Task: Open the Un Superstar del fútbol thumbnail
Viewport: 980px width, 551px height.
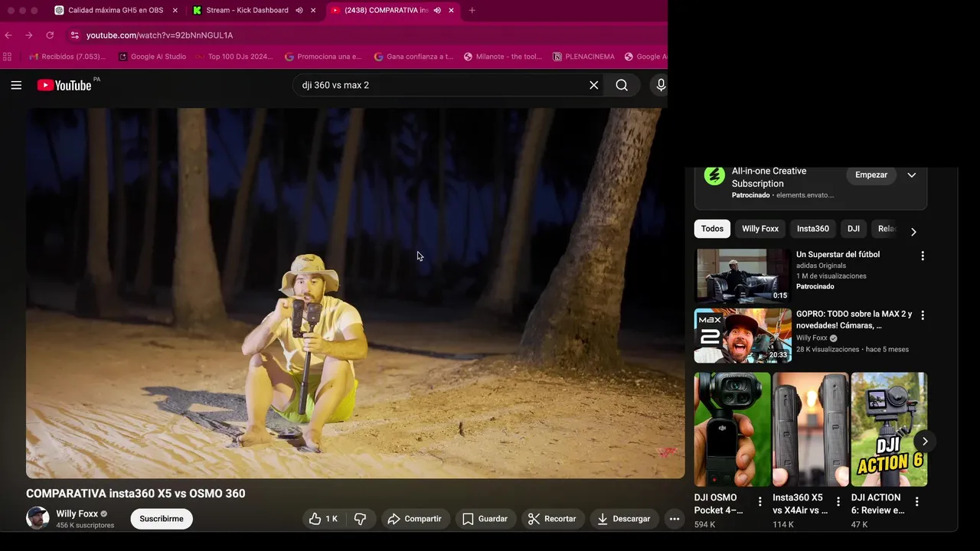Action: [x=743, y=275]
